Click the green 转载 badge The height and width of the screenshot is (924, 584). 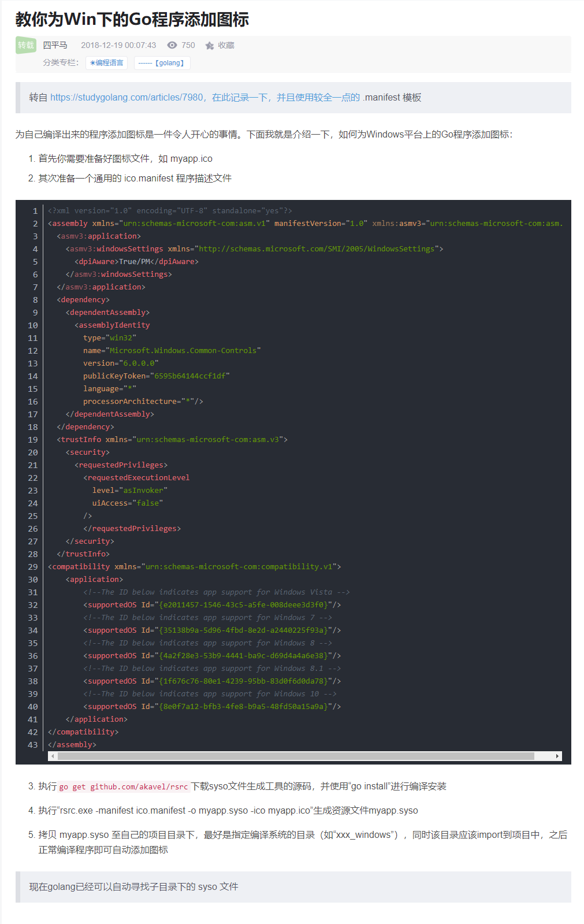26,45
